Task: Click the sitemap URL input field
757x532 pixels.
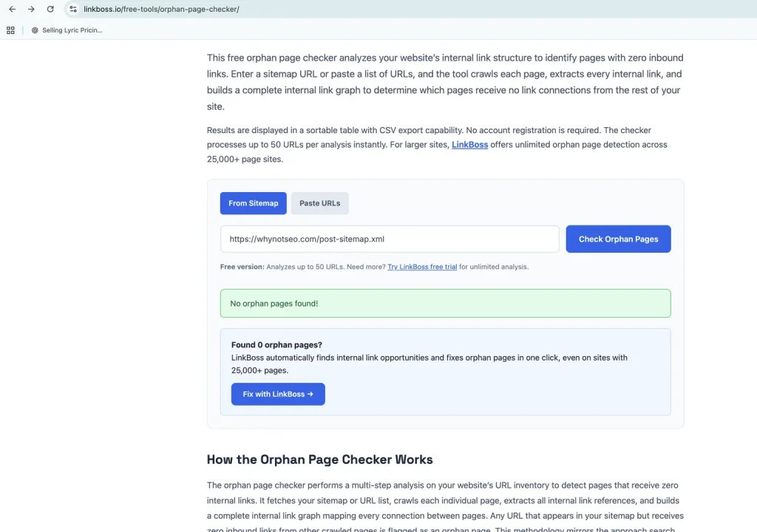Action: (390, 239)
